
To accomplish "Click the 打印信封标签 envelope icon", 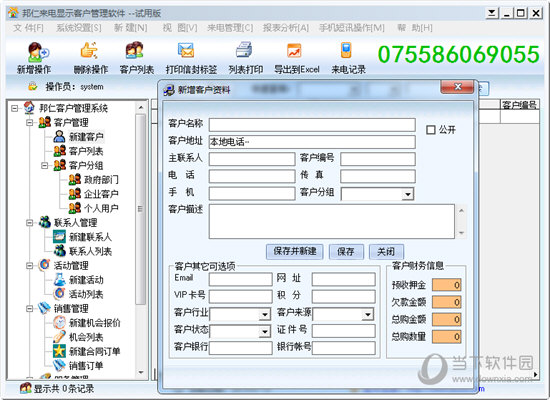I will coord(186,50).
